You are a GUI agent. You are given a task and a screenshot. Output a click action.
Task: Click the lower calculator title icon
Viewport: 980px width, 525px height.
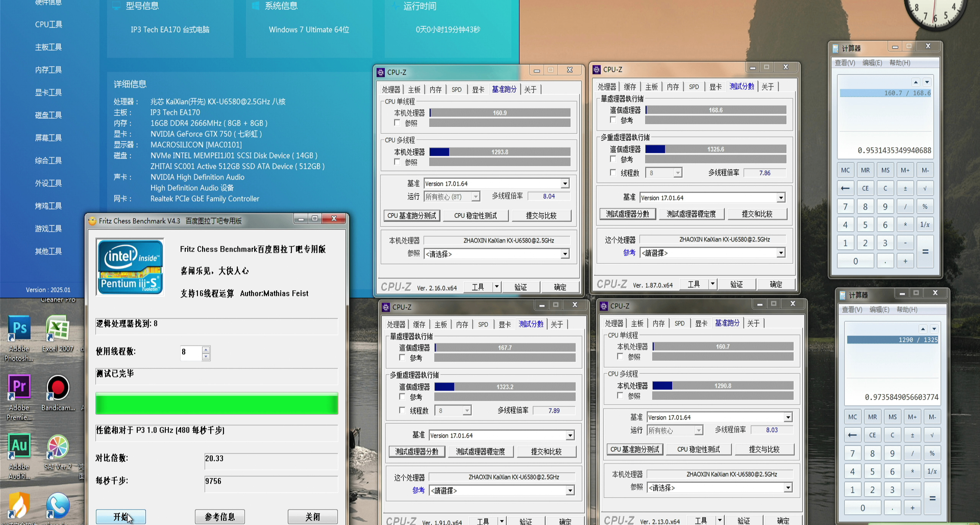(843, 295)
